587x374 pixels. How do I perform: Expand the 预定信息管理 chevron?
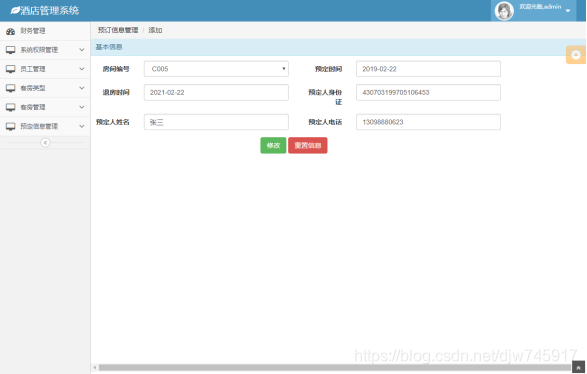click(82, 126)
